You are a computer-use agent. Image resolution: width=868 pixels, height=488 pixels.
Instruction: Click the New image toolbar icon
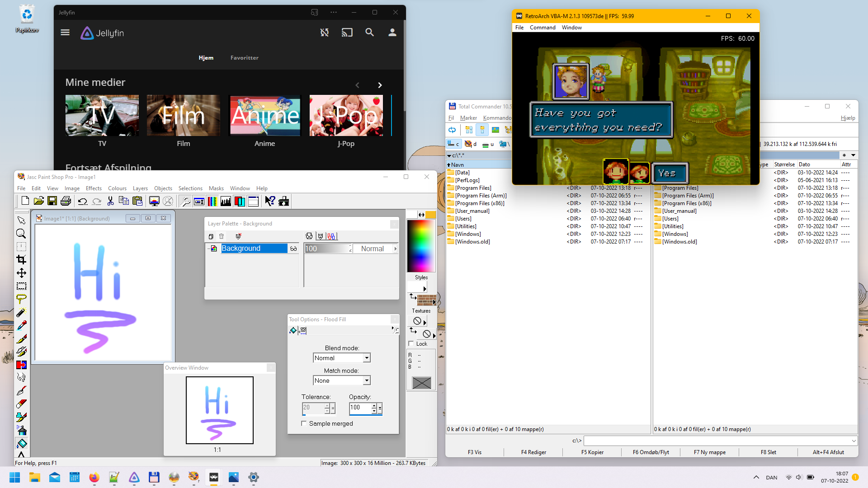[x=25, y=201]
